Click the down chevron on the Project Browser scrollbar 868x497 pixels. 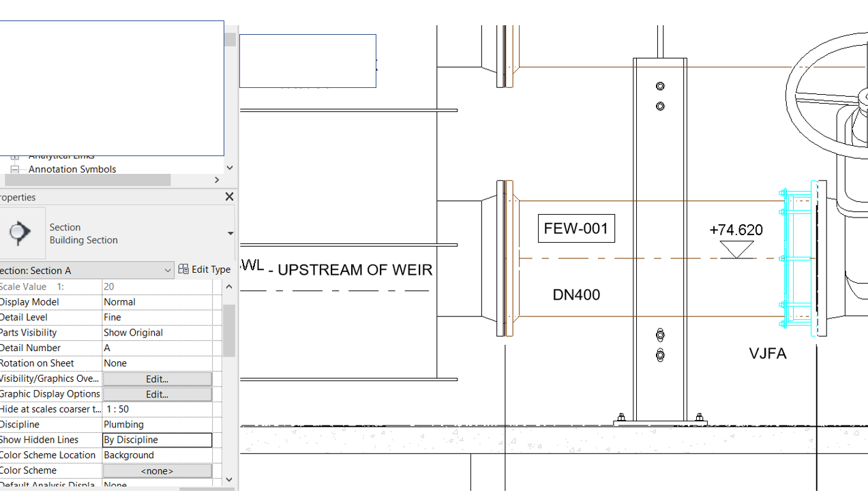(229, 167)
